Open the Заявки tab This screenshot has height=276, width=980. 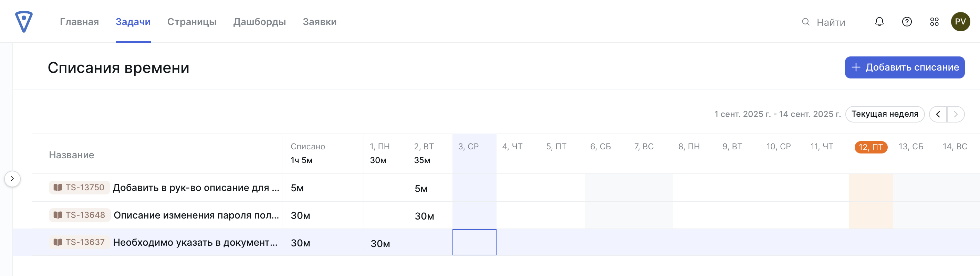(x=320, y=22)
